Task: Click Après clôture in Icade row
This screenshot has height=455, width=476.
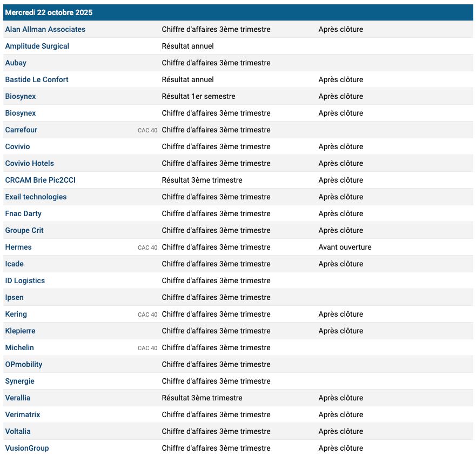Action: point(340,264)
